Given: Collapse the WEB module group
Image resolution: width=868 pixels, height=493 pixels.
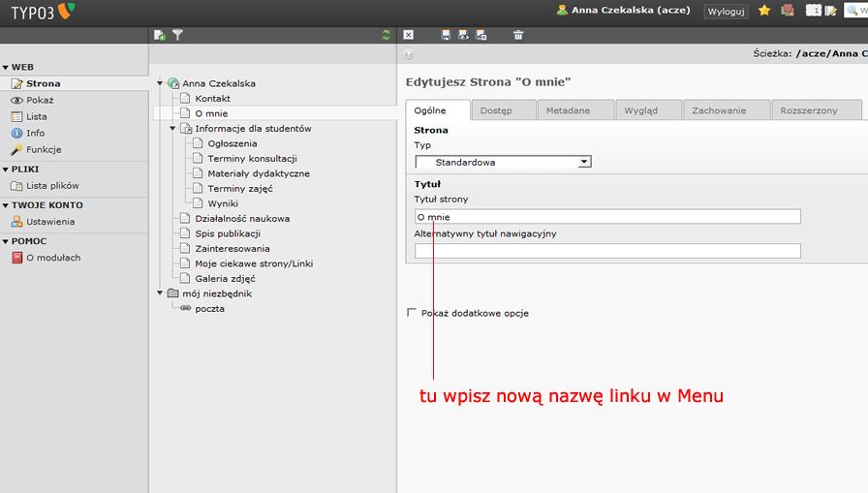Looking at the screenshot, I should pos(6,68).
